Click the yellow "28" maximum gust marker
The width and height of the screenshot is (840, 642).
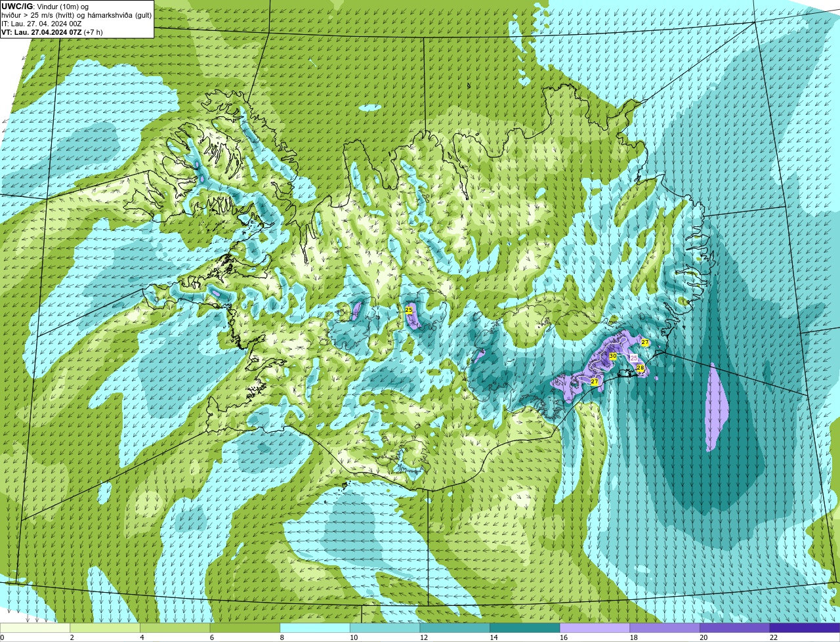click(x=640, y=368)
